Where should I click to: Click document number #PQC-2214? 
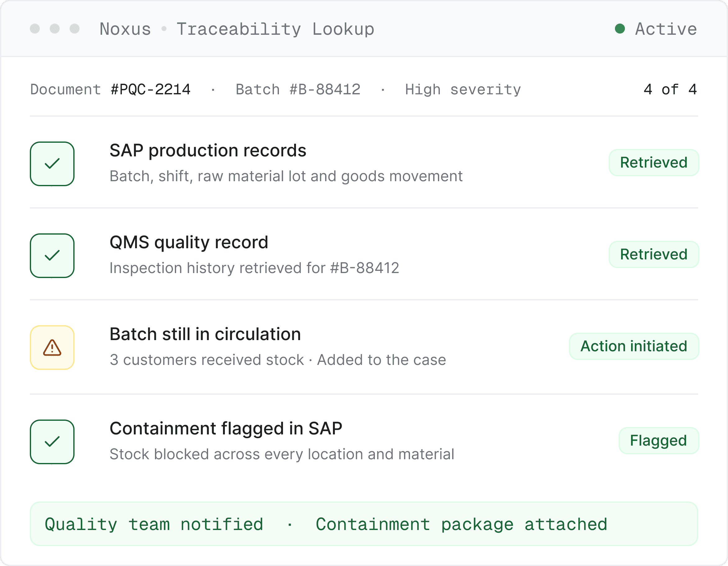click(150, 90)
